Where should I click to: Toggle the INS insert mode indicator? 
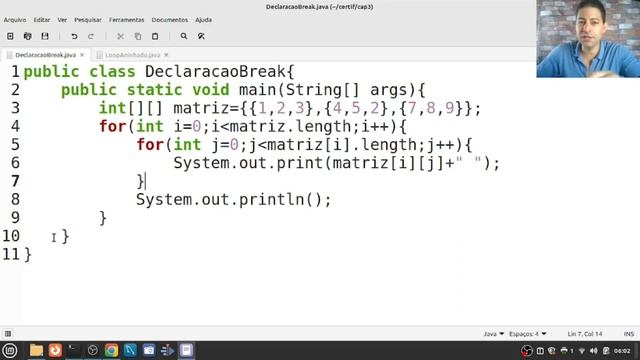[x=629, y=334]
